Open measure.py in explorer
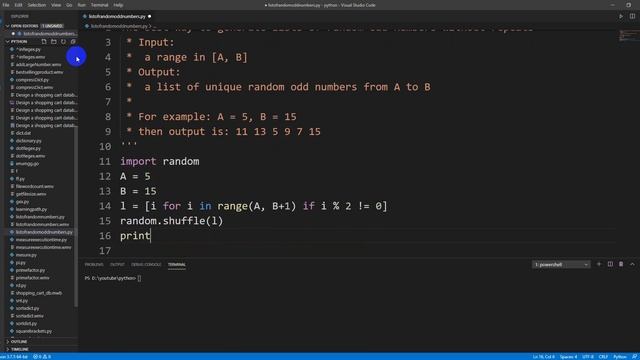 coord(26,255)
